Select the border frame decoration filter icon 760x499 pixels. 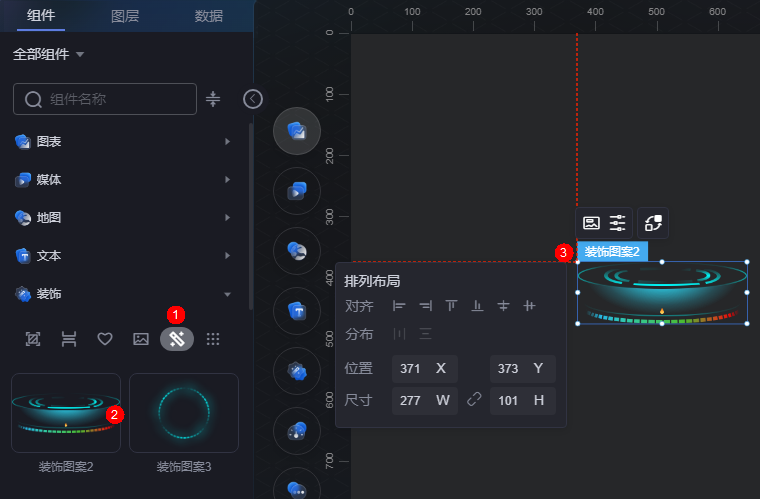[33, 339]
